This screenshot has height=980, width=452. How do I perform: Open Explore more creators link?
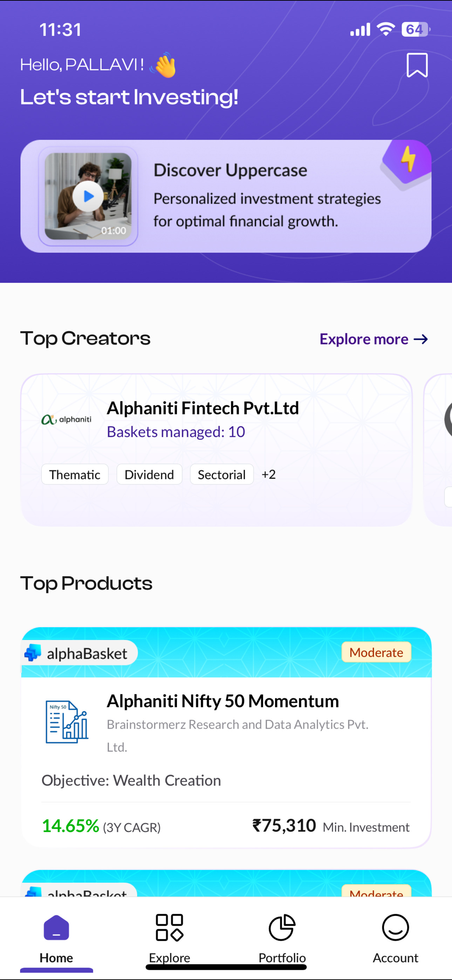tap(374, 339)
